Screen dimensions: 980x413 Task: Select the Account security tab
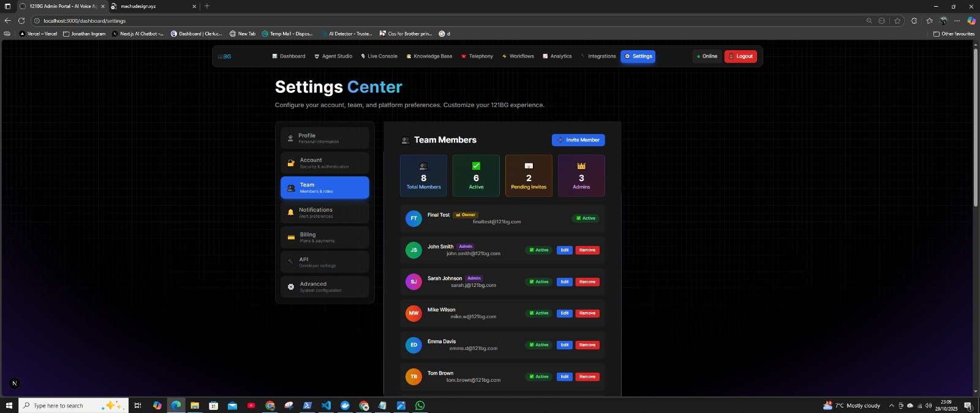tap(325, 163)
